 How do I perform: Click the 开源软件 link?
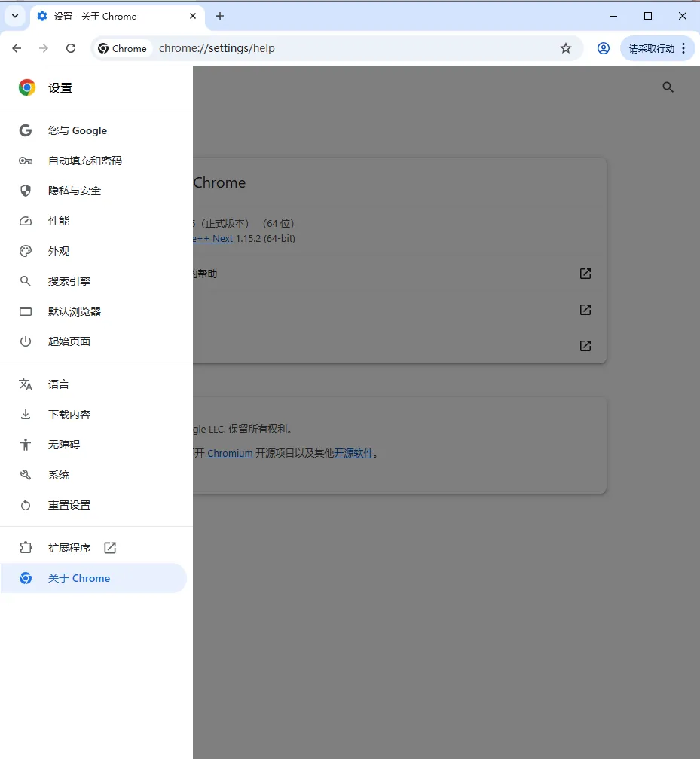pyautogui.click(x=353, y=453)
